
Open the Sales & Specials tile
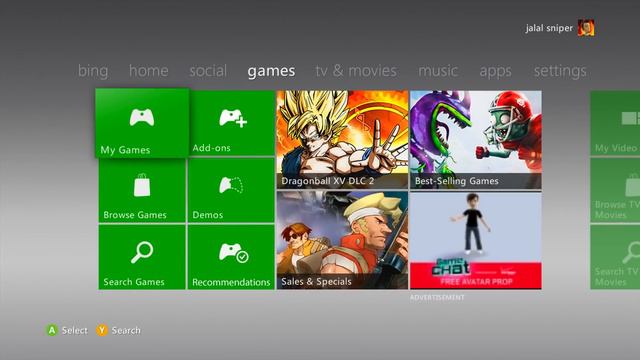[342, 240]
